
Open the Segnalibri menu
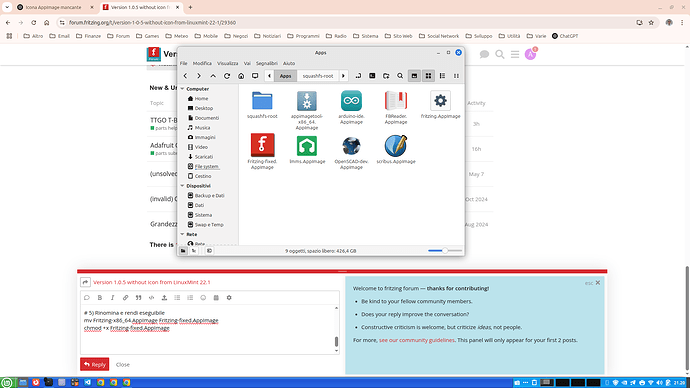tap(267, 63)
